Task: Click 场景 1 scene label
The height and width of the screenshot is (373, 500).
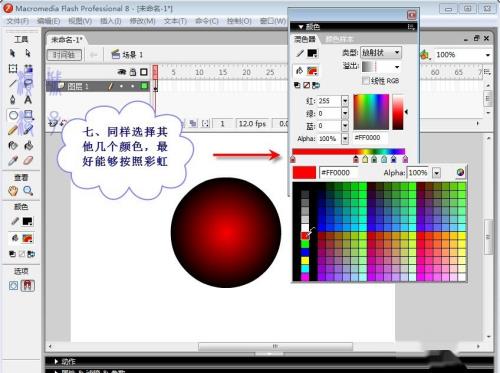Action: pyautogui.click(x=132, y=55)
